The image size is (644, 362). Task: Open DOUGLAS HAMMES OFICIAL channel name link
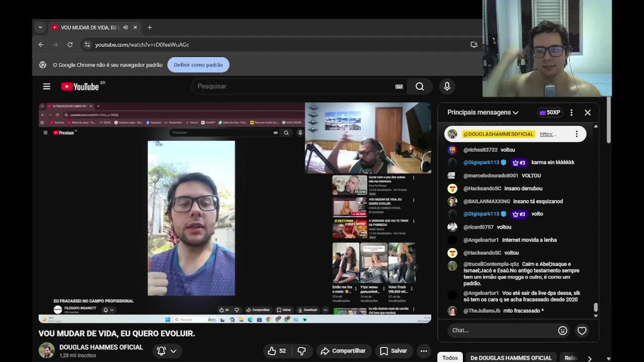[x=101, y=347]
